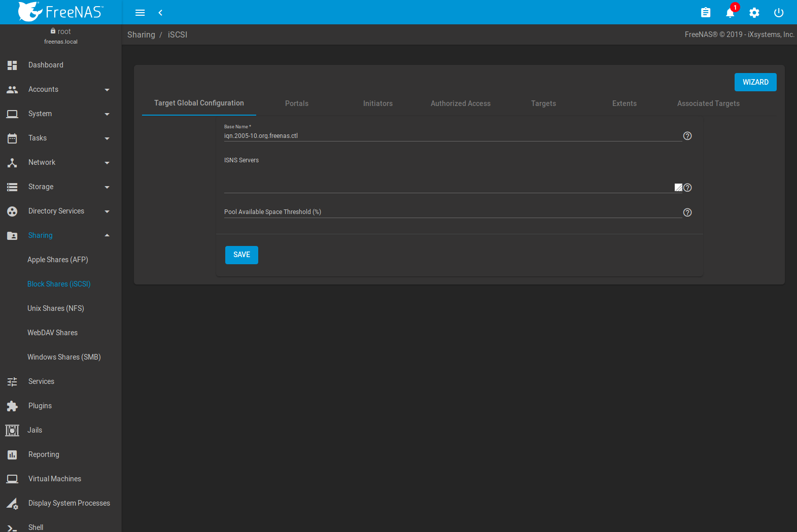Switch to the Initiators tab
Screen dimensions: 797x532
(x=378, y=103)
